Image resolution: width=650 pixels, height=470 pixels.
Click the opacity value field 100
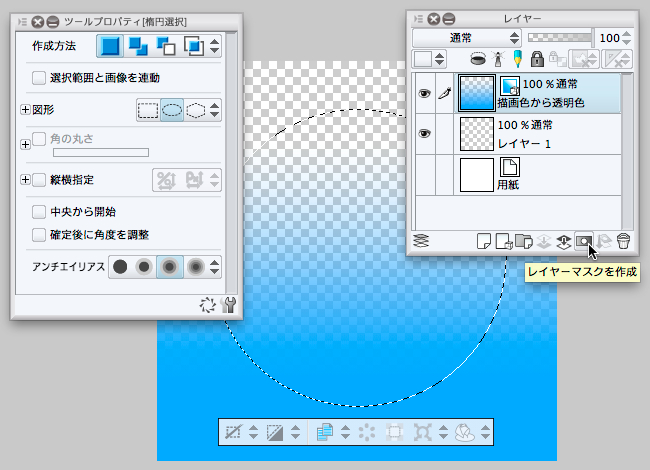click(609, 38)
